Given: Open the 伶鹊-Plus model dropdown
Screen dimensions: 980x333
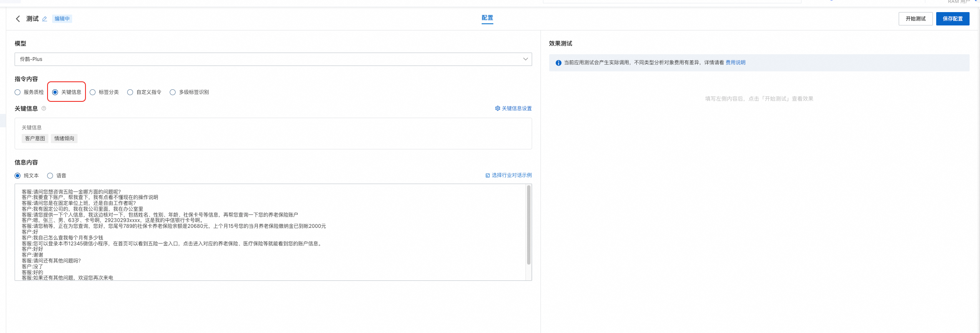Looking at the screenshot, I should coord(273,59).
